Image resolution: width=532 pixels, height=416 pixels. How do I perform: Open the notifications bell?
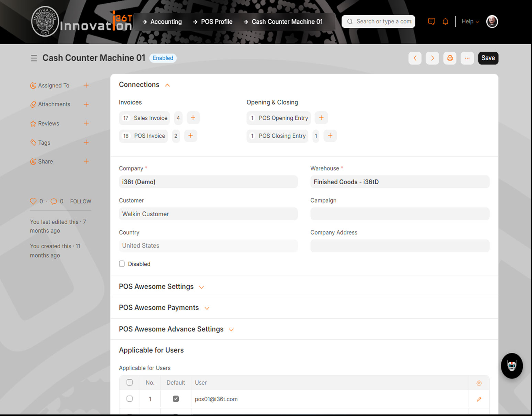pyautogui.click(x=445, y=22)
